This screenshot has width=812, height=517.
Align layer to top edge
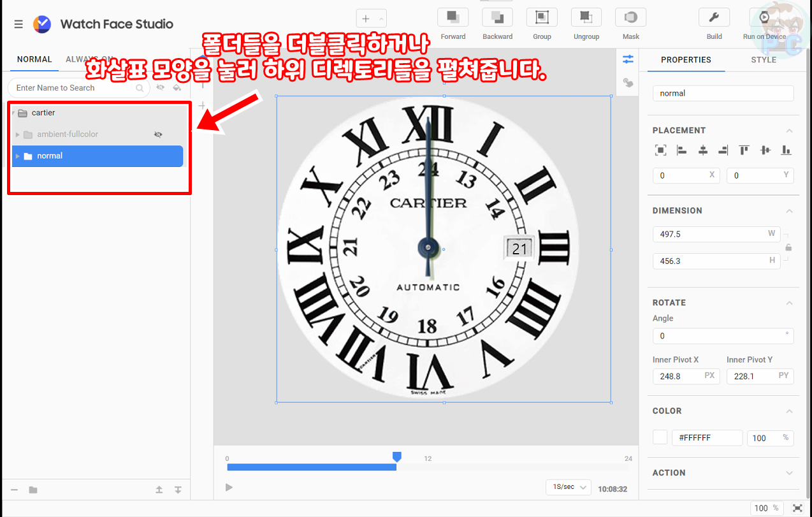point(744,150)
